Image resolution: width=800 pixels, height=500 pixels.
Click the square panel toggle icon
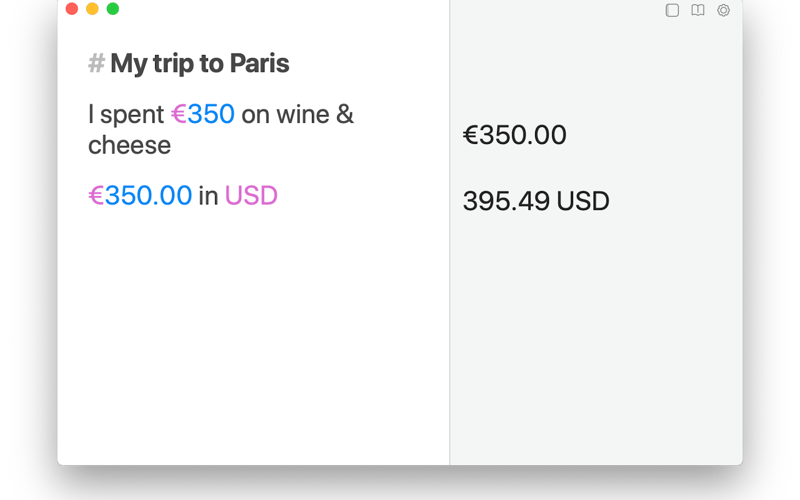[672, 10]
